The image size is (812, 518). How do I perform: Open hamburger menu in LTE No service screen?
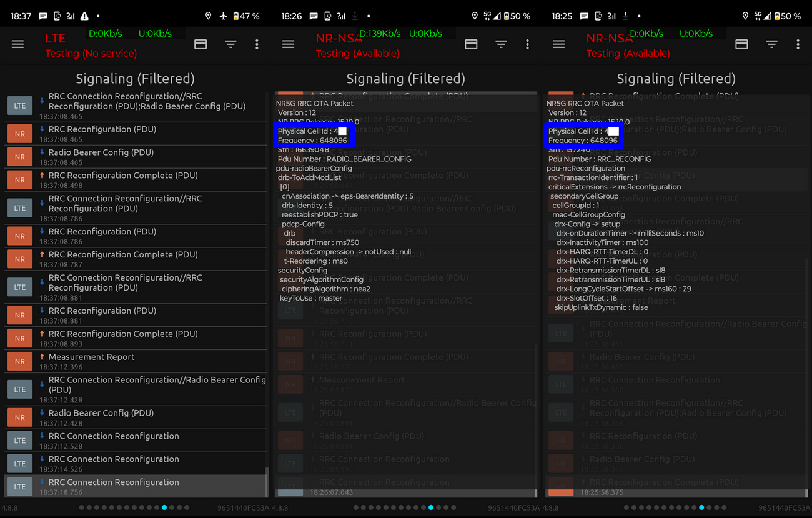[17, 44]
